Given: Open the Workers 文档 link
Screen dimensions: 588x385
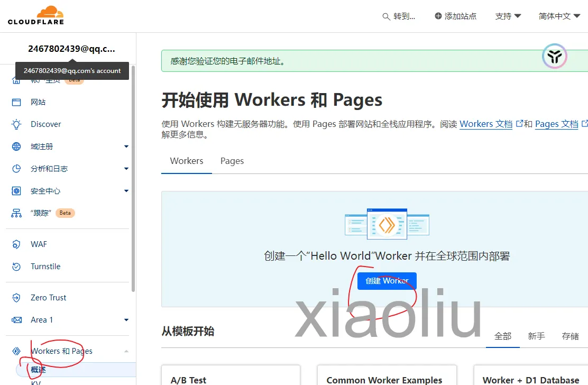Looking at the screenshot, I should point(485,124).
